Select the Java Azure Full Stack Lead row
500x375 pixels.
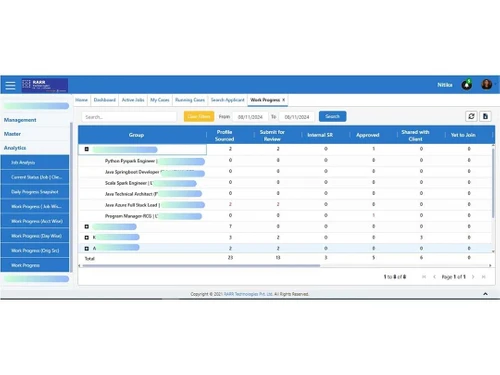coord(286,204)
